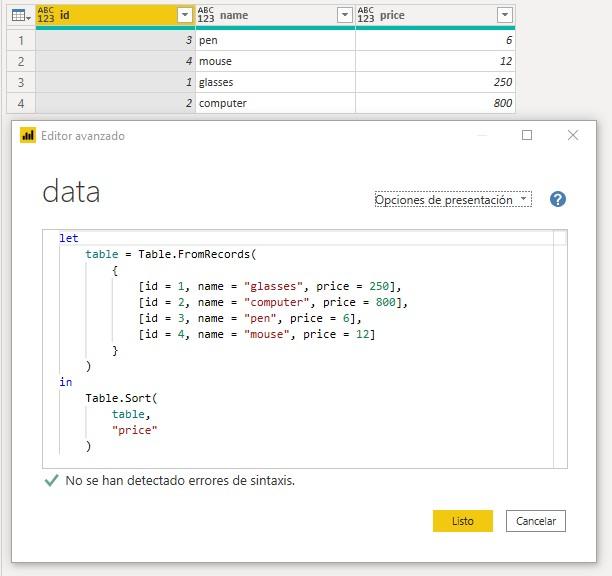
Task: Open Opciones de presentación dropdown
Action: tap(453, 199)
